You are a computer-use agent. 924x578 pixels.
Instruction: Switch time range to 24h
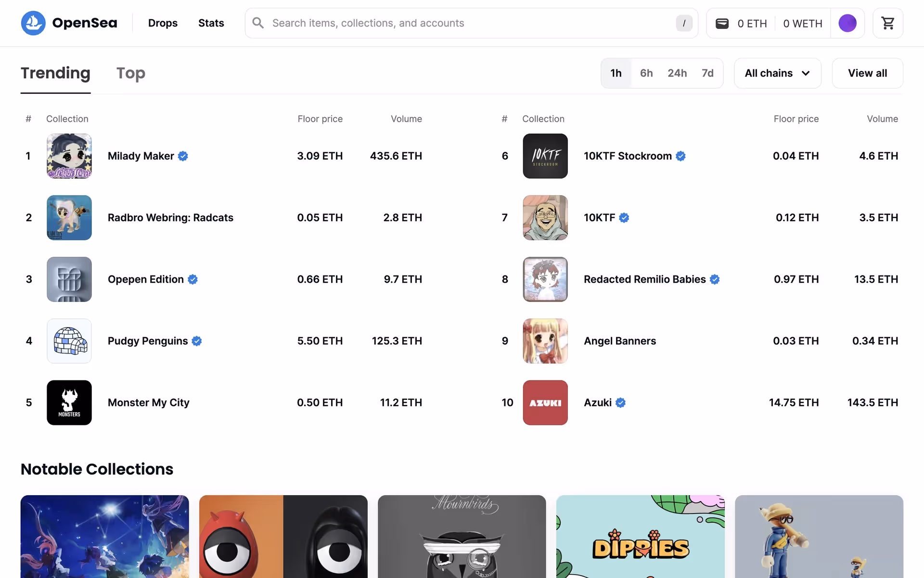677,73
